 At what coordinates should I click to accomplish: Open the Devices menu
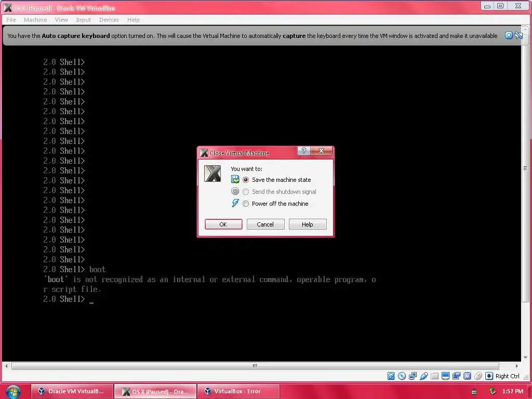(109, 20)
